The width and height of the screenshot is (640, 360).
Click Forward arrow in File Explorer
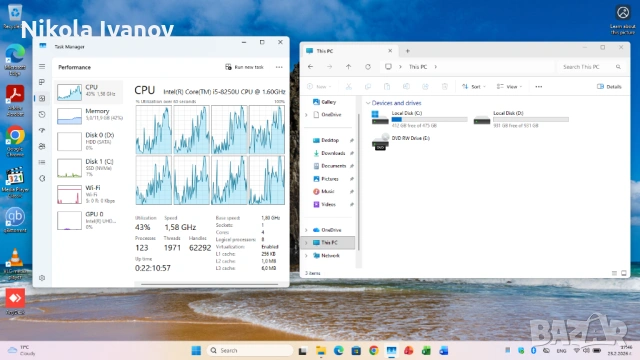click(x=329, y=67)
